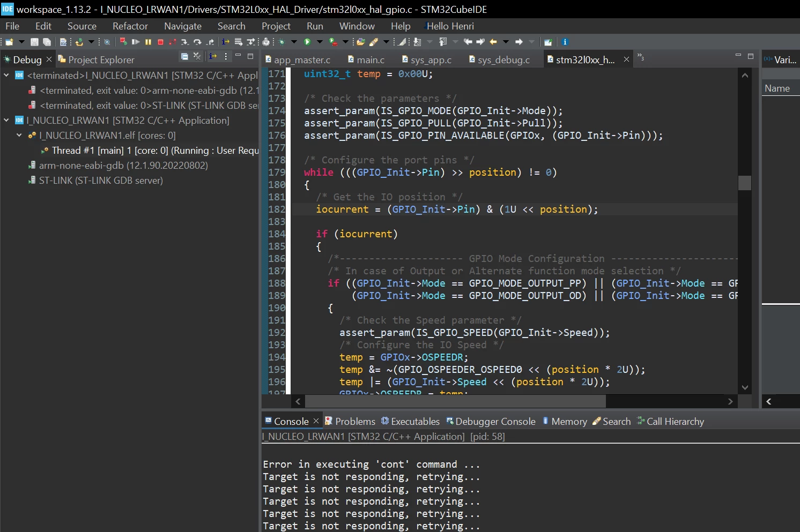Open the Window menu
This screenshot has height=532, width=800.
point(357,26)
